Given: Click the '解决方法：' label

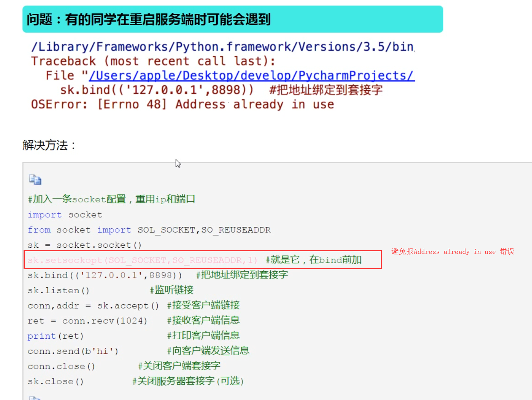Looking at the screenshot, I should tap(49, 145).
